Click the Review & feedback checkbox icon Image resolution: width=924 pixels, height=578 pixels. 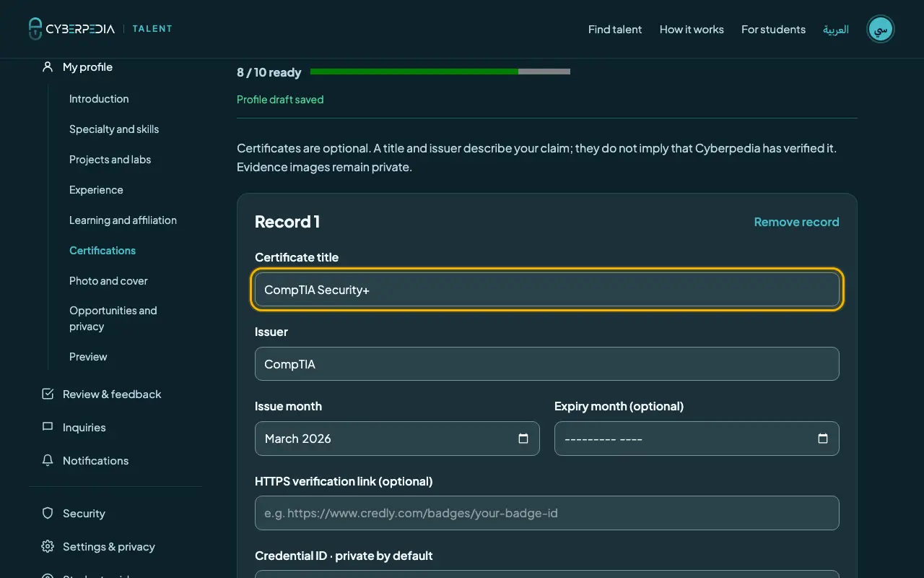48,394
